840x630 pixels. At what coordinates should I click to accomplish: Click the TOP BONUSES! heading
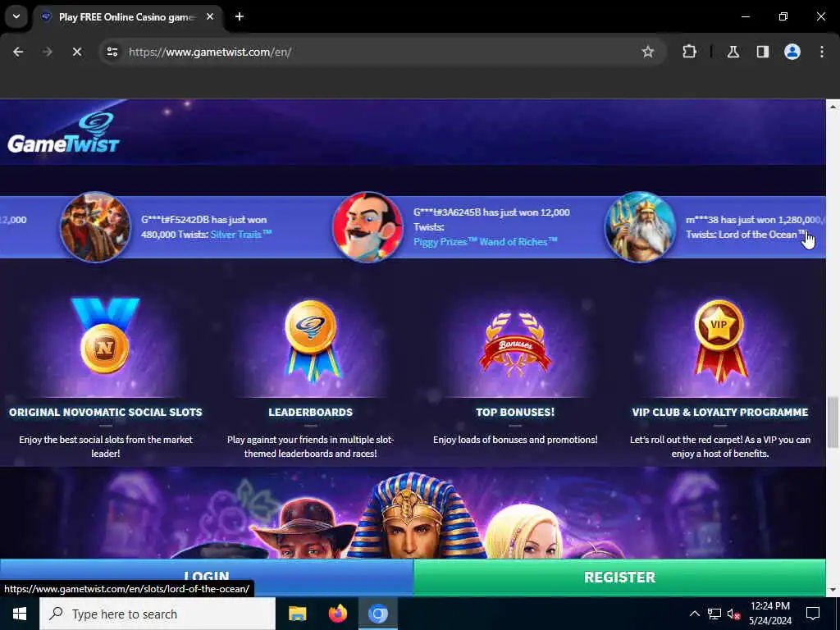point(515,412)
